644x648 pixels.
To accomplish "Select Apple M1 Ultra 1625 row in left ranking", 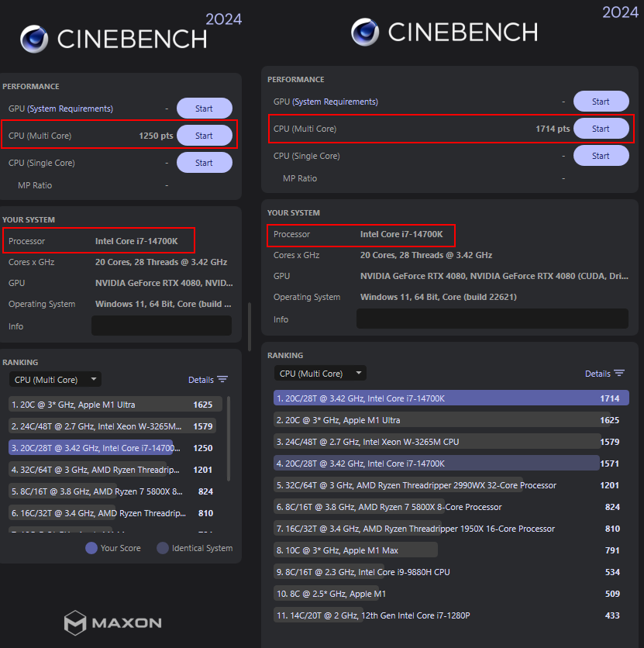I will click(115, 405).
